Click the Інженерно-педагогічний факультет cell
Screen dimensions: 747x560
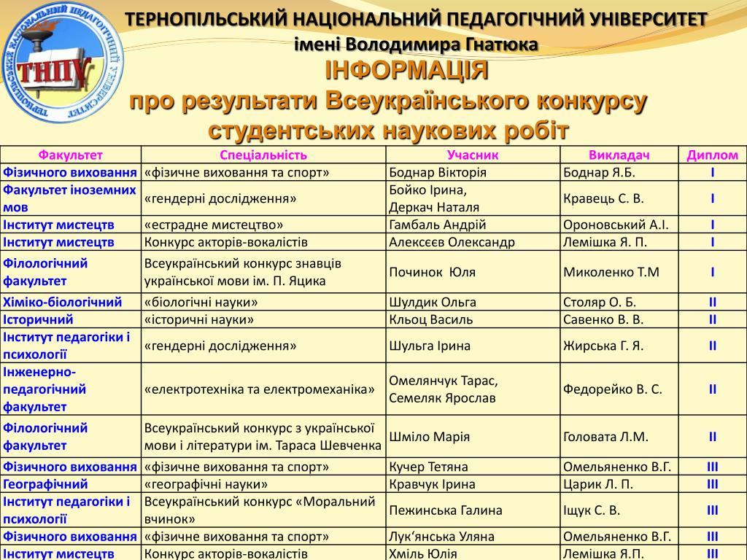pos(71,389)
